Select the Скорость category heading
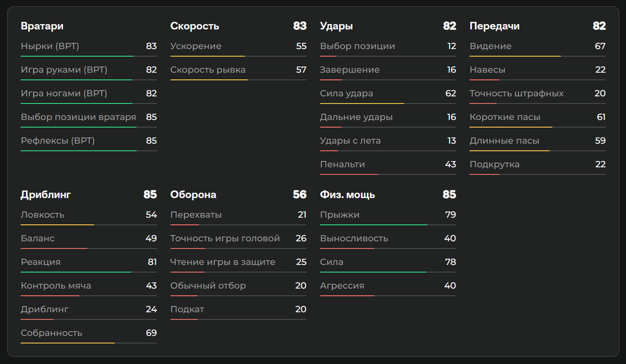The width and height of the screenshot is (626, 364). point(195,26)
